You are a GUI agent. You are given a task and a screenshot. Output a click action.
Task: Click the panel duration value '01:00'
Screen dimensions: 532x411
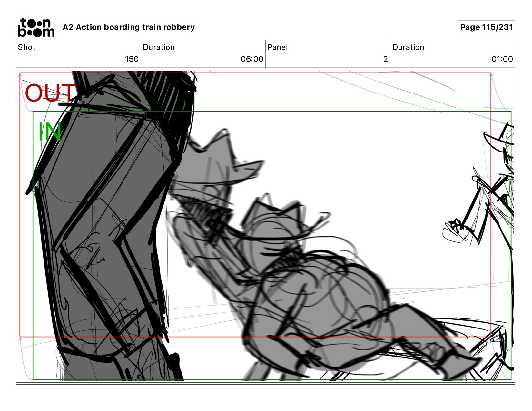click(x=502, y=59)
